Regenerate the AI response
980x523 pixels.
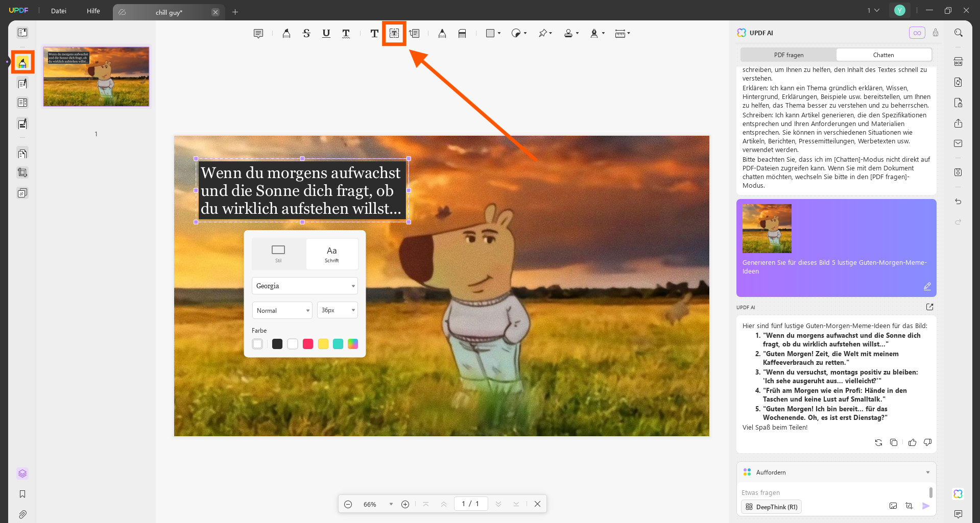(x=878, y=442)
